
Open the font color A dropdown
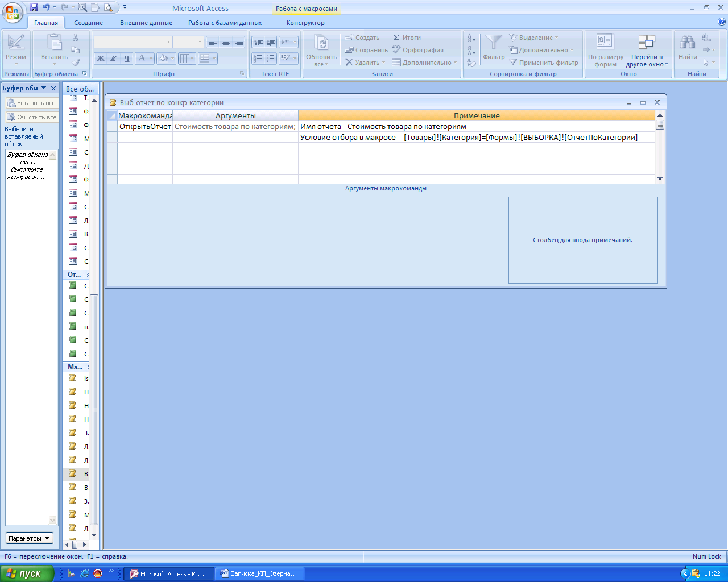pyautogui.click(x=144, y=58)
